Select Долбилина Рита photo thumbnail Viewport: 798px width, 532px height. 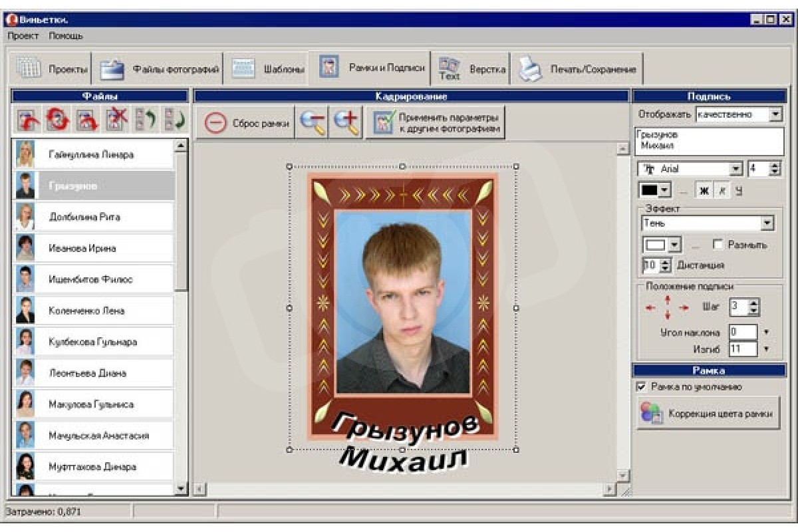[25, 217]
